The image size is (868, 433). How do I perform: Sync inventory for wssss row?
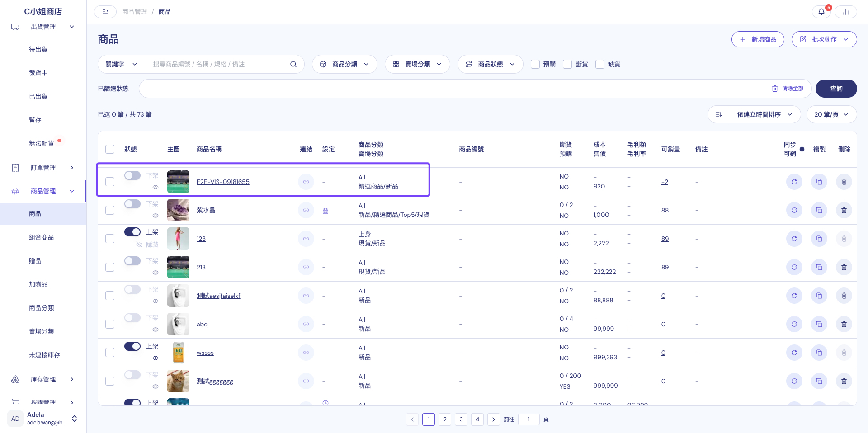point(794,353)
